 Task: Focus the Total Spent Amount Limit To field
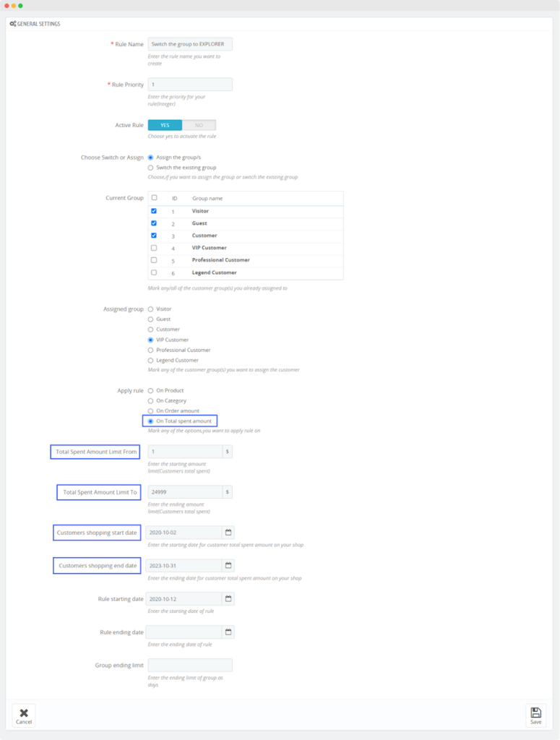(185, 492)
